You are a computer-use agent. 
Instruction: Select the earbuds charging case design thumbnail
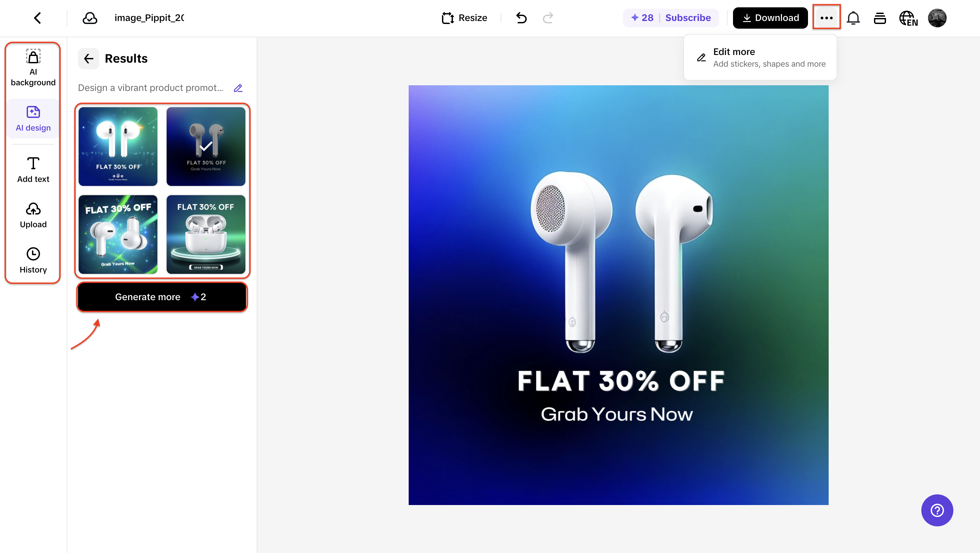tap(206, 234)
